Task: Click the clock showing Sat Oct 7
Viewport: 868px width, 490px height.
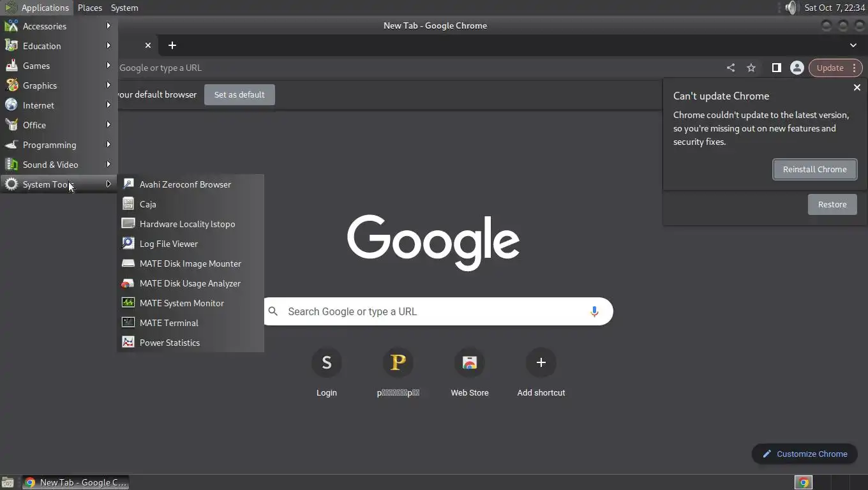Action: pyautogui.click(x=835, y=8)
